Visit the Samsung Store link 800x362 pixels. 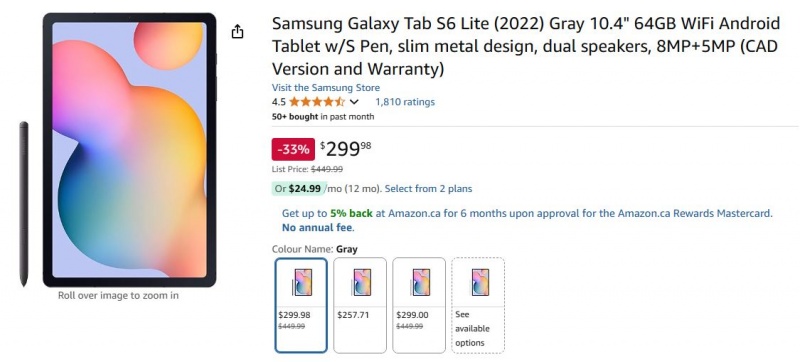(326, 88)
